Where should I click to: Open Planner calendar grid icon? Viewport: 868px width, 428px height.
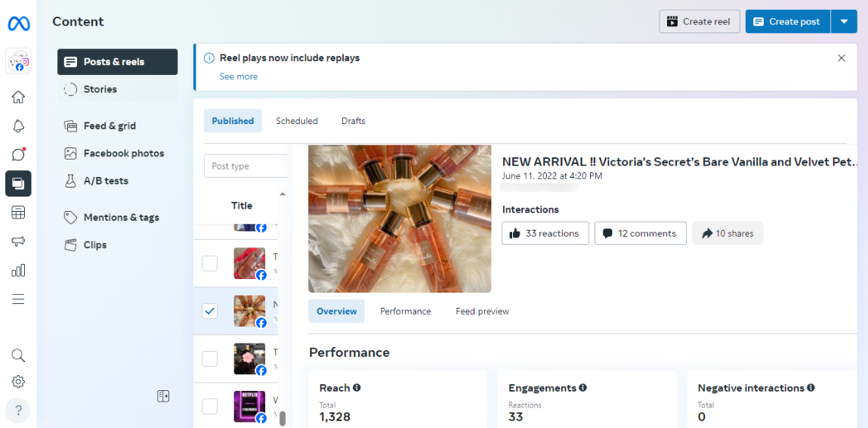[18, 212]
